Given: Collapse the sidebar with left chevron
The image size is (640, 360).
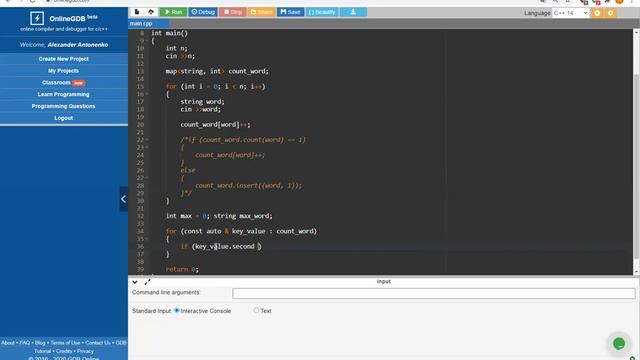Looking at the screenshot, I should [x=124, y=199].
